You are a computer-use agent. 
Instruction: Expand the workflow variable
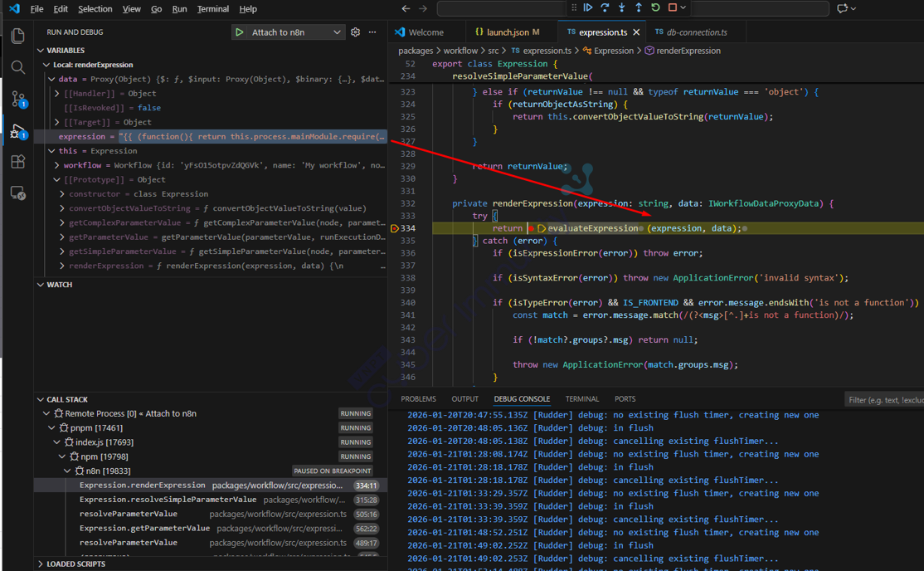pyautogui.click(x=56, y=165)
